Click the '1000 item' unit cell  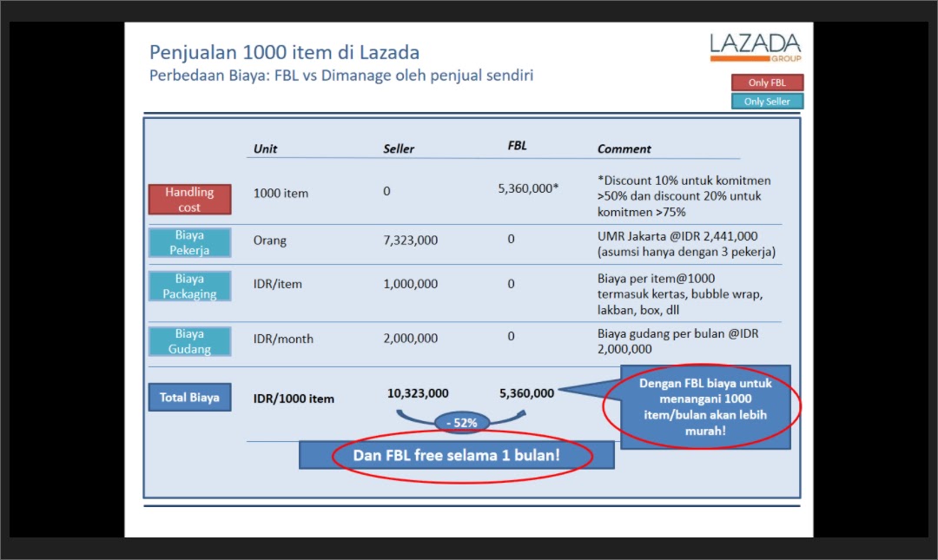281,194
